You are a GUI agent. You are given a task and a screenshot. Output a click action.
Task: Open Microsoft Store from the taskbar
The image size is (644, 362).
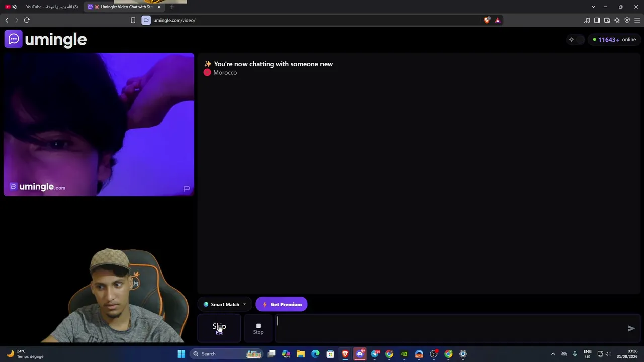coord(330,354)
